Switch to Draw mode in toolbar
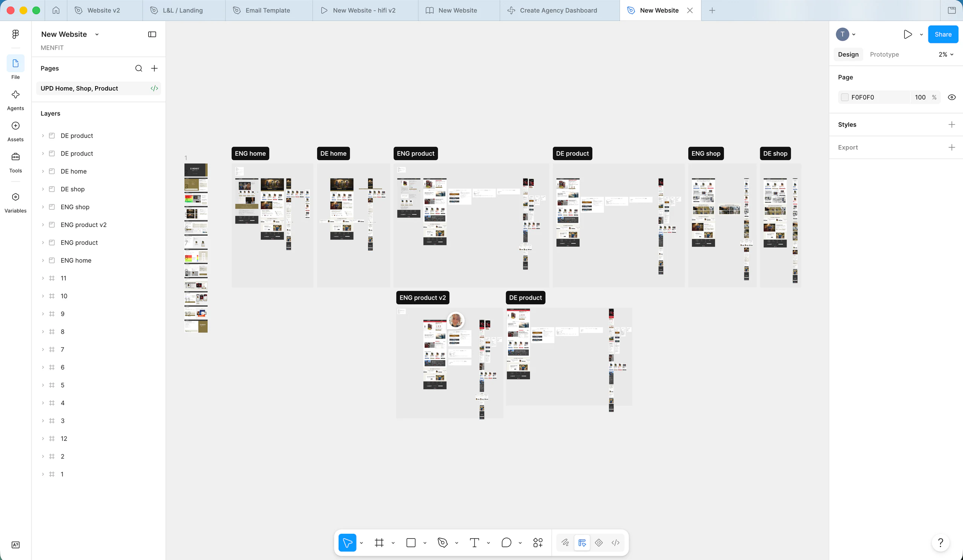The image size is (963, 560). [565, 542]
